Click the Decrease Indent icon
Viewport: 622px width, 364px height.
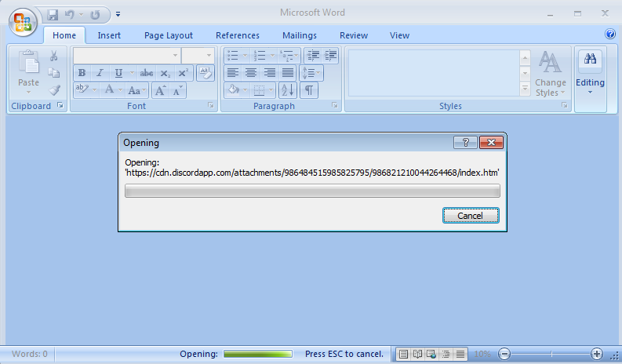tap(313, 56)
